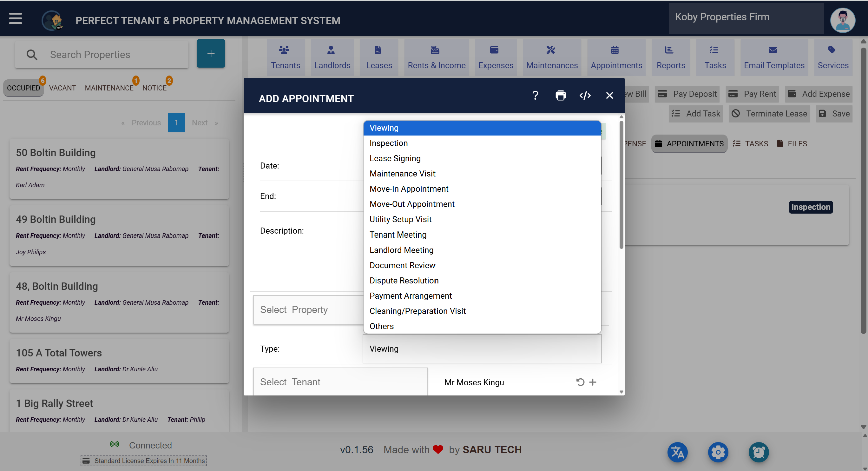
Task: Open the language translation button
Action: [x=678, y=452]
